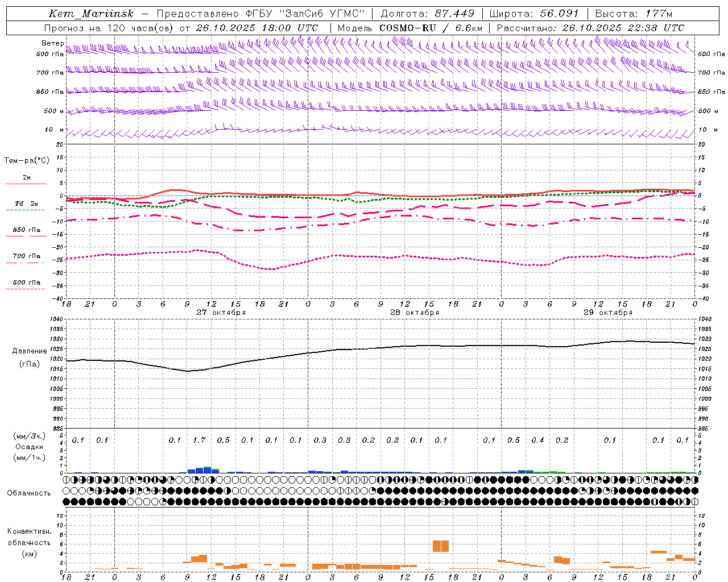Click the 'Широта: 56.091' header field

534,14
